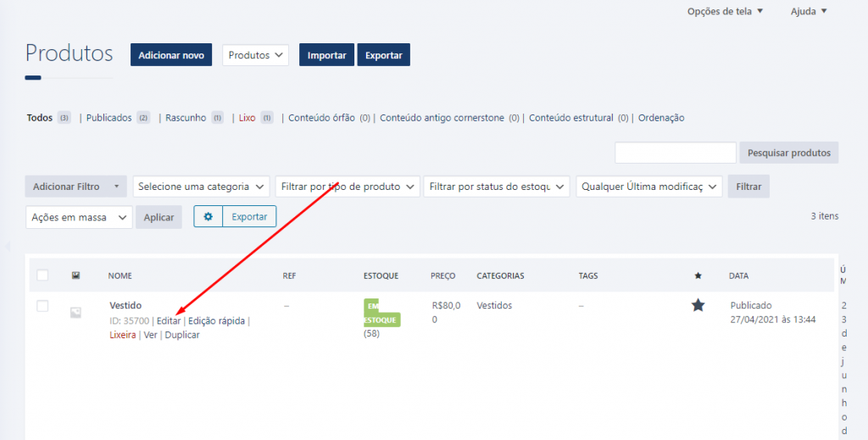Click the Pesquisar produtos button

pyautogui.click(x=789, y=153)
